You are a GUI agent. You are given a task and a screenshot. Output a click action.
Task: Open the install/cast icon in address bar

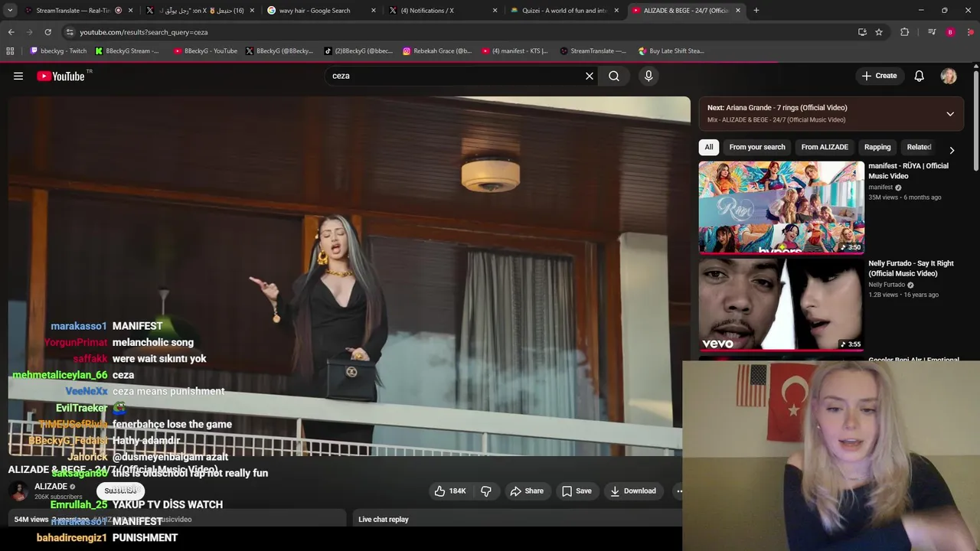(x=862, y=32)
